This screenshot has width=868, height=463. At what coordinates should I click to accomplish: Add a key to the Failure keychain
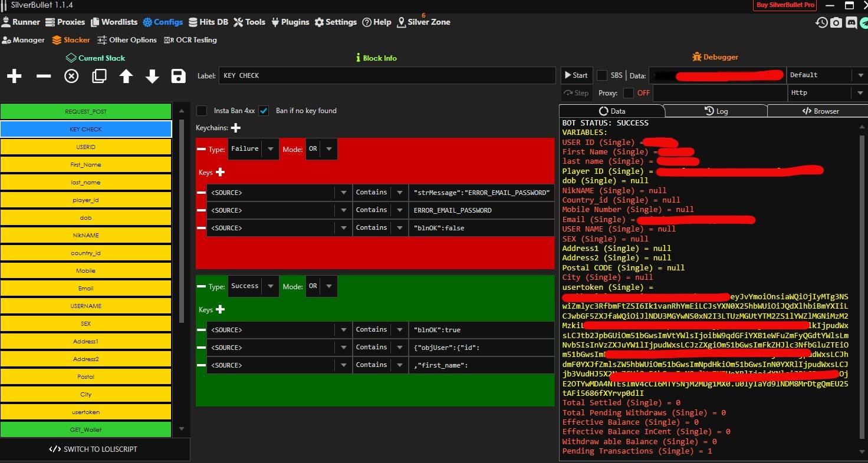pyautogui.click(x=221, y=173)
